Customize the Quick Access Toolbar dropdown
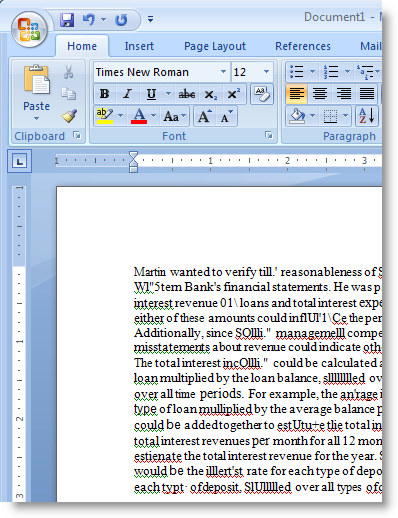 click(x=150, y=19)
